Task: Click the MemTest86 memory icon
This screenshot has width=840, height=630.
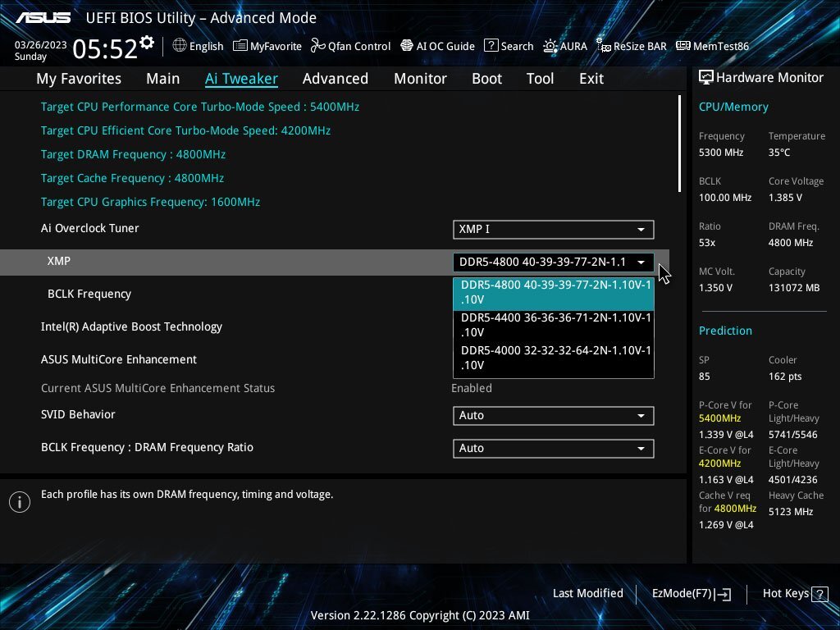Action: [683, 46]
